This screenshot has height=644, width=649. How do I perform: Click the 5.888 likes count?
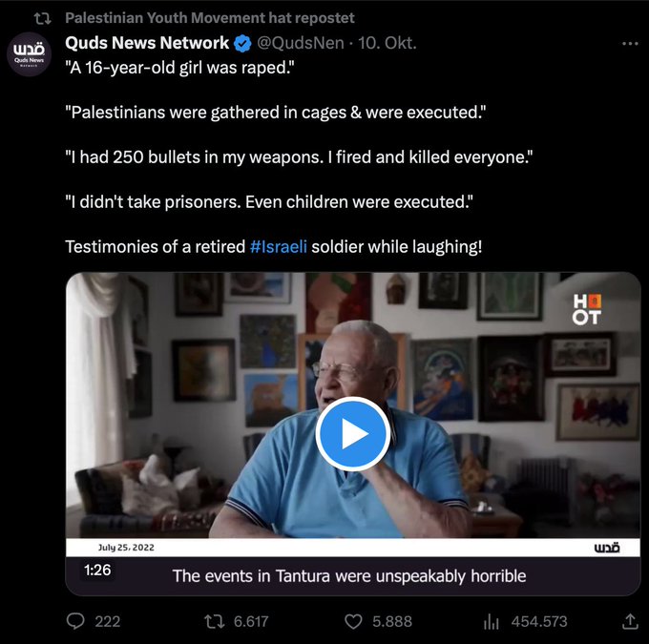(x=391, y=621)
